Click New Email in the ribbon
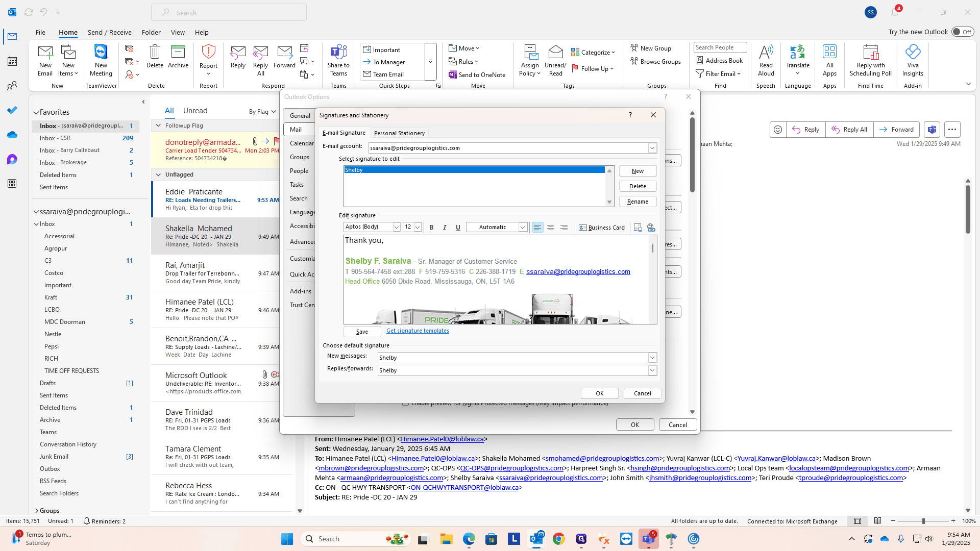Image resolution: width=980 pixels, height=551 pixels. click(45, 61)
